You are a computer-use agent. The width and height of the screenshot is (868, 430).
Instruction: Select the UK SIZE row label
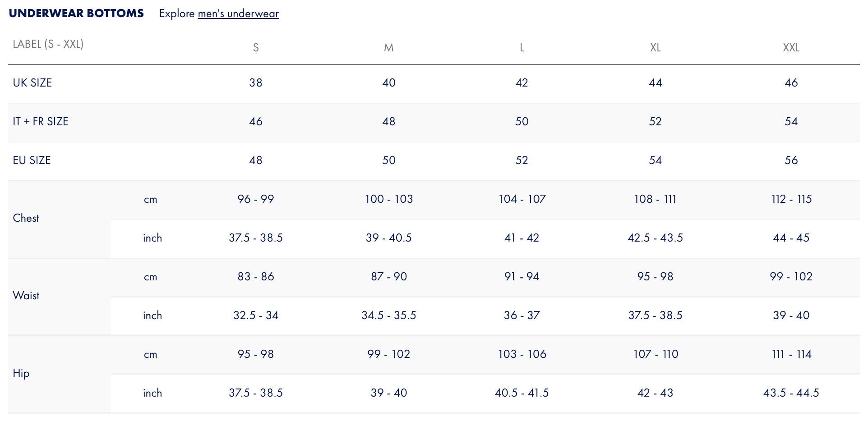32,83
